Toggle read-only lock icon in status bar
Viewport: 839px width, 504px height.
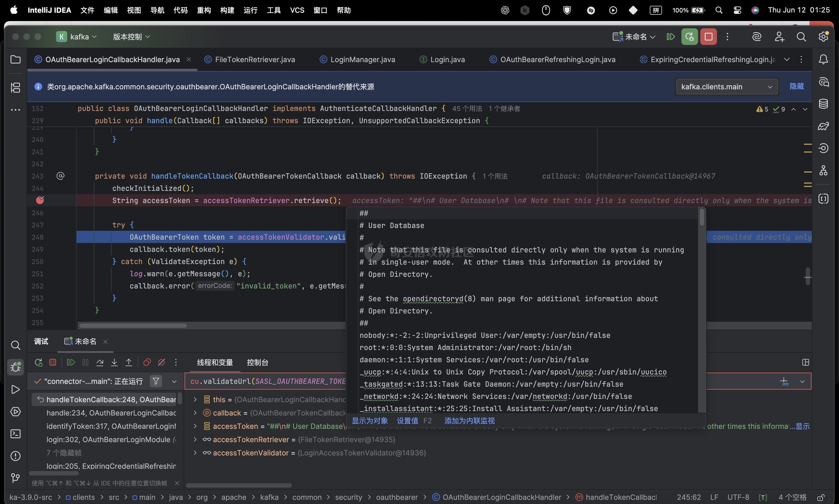coord(821,498)
